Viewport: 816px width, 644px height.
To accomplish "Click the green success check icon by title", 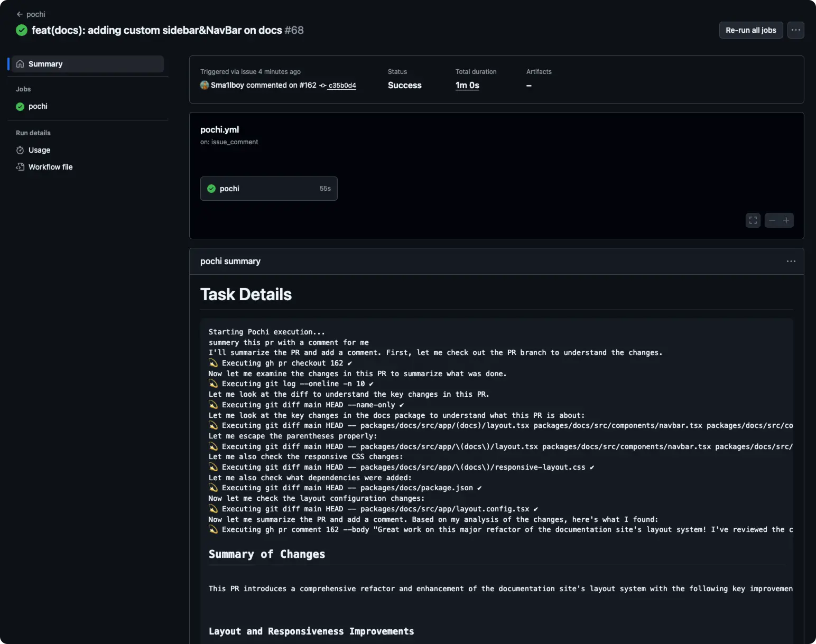I will click(22, 30).
